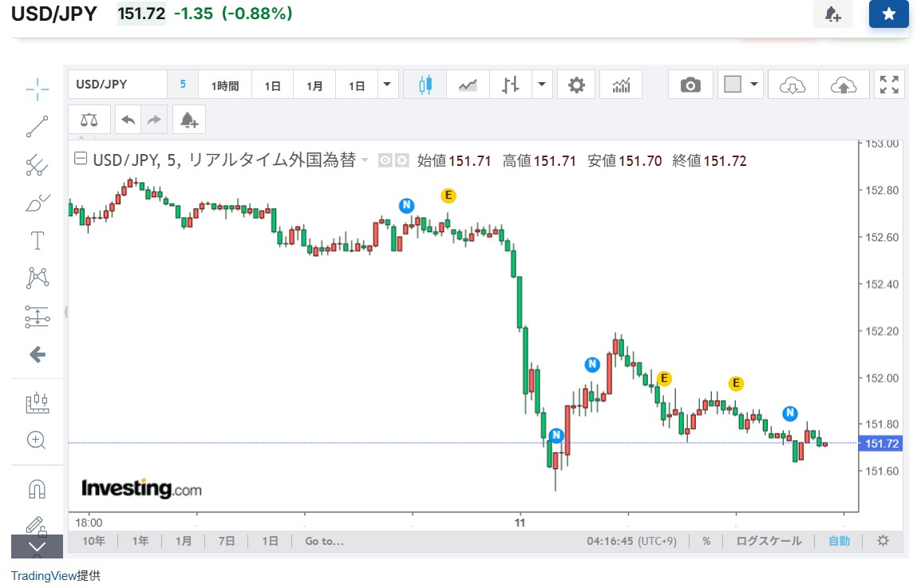
Task: Open the bar style dropdown arrow
Action: pos(543,85)
